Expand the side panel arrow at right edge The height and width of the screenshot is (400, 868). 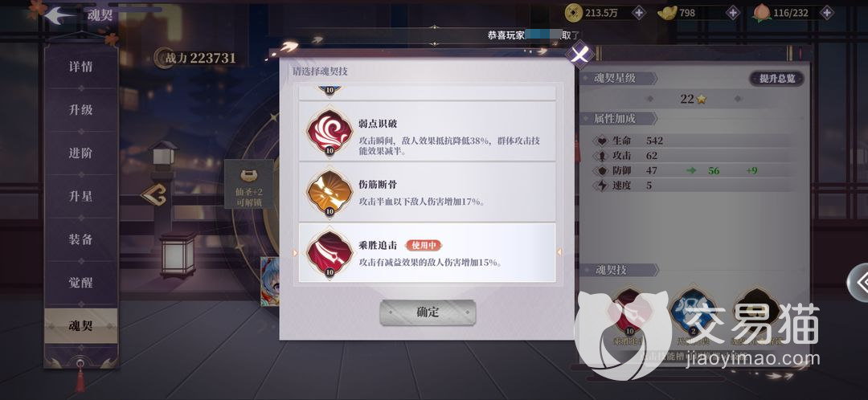click(x=858, y=283)
